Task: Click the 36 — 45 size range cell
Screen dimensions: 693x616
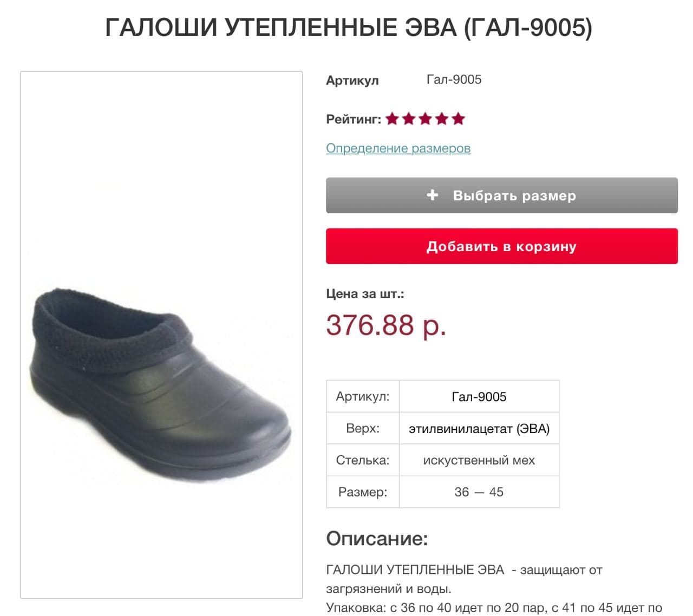Action: [479, 492]
